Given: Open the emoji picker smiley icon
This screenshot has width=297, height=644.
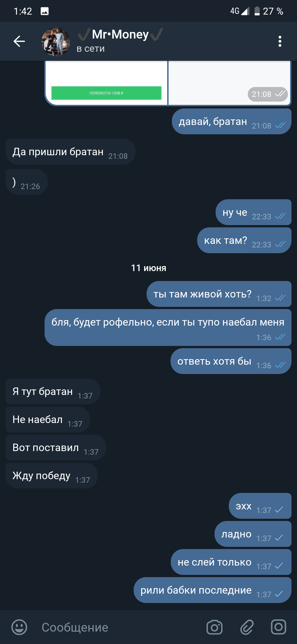Looking at the screenshot, I should pyautogui.click(x=19, y=627).
